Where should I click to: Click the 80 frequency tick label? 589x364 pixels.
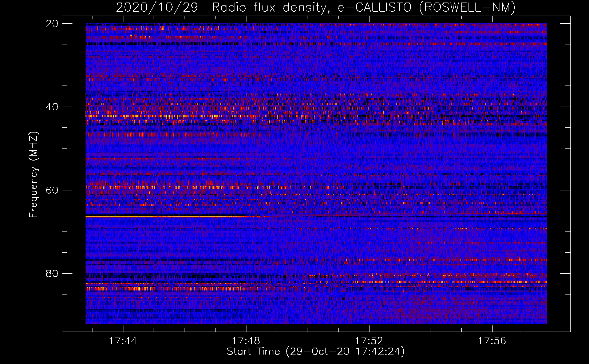coord(52,273)
